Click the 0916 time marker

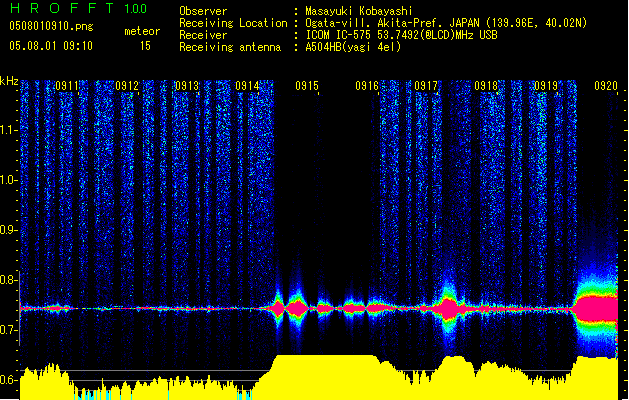point(367,86)
